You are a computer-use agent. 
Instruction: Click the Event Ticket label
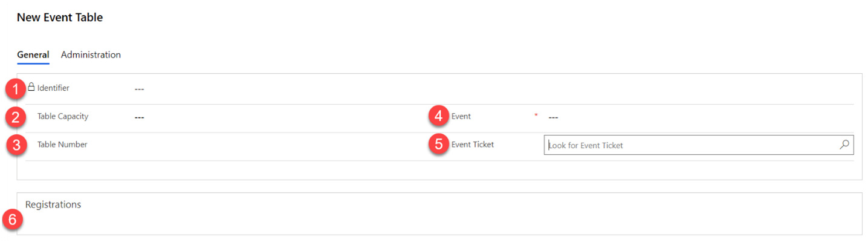point(473,145)
